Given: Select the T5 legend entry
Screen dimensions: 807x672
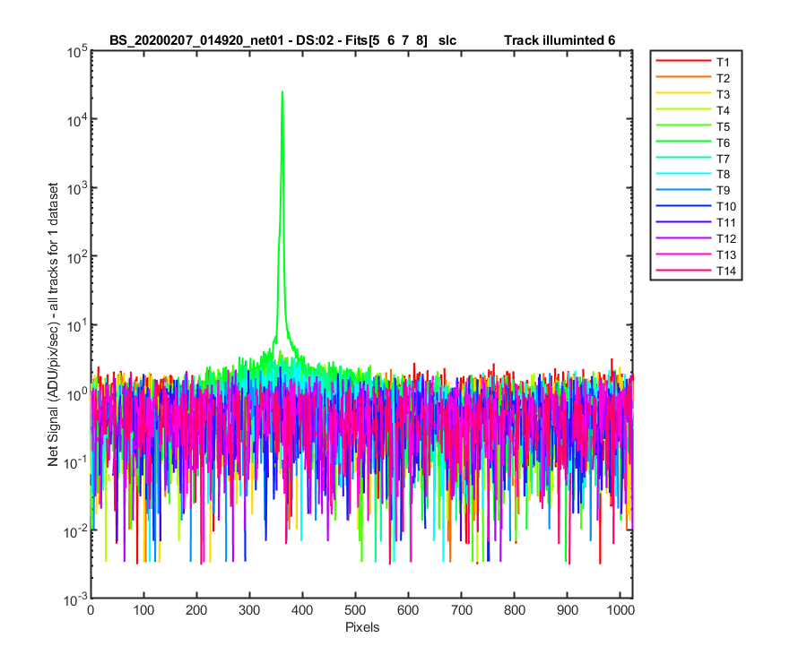Looking at the screenshot, I should (693, 126).
